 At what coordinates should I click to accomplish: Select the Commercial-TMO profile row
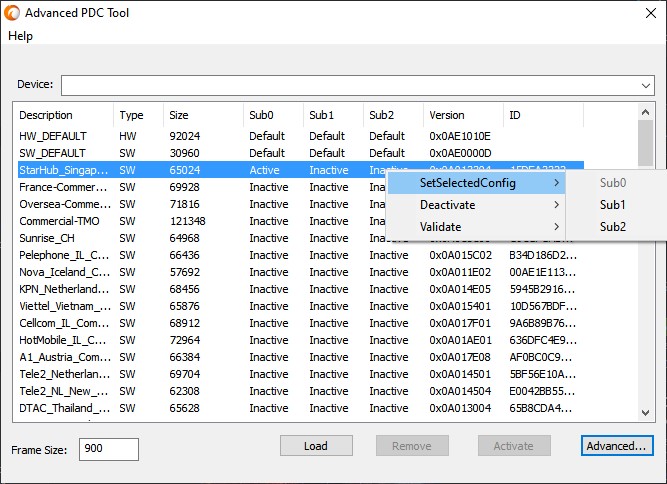coord(60,221)
